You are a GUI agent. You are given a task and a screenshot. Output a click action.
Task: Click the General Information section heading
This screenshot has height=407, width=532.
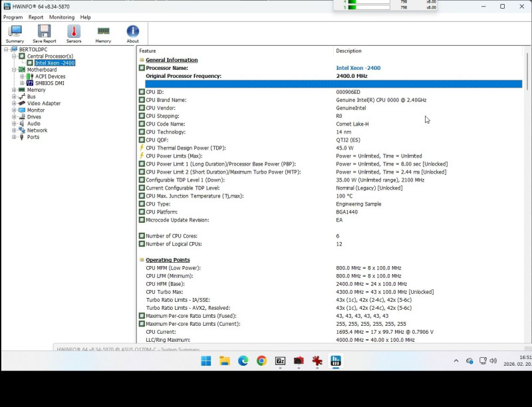[x=172, y=60]
